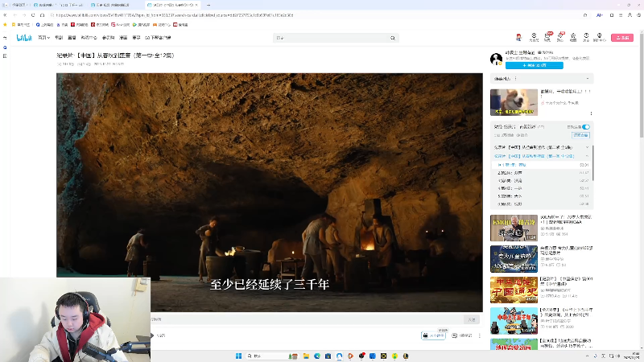Collapse the season one collection section chevron
This screenshot has height=362, width=644.
click(x=587, y=156)
